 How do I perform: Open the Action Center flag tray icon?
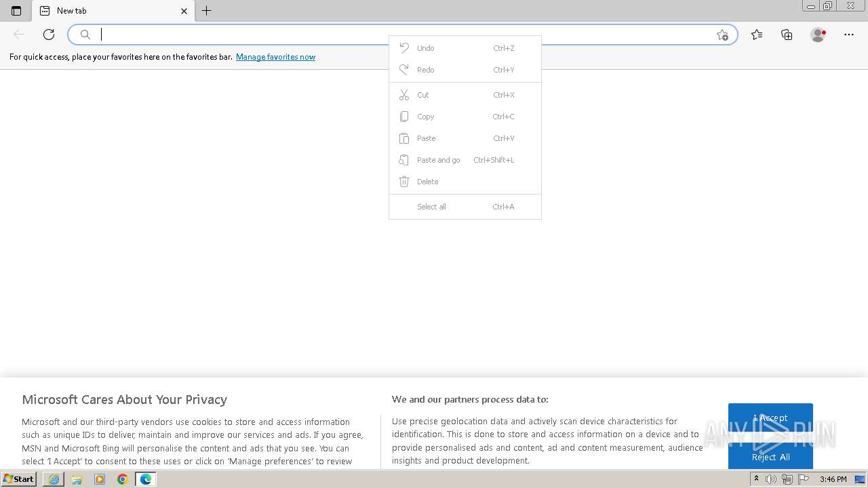pos(804,479)
